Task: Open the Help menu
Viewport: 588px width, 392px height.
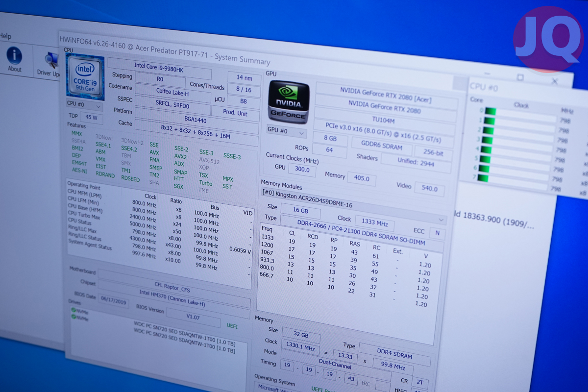Action: (5, 36)
